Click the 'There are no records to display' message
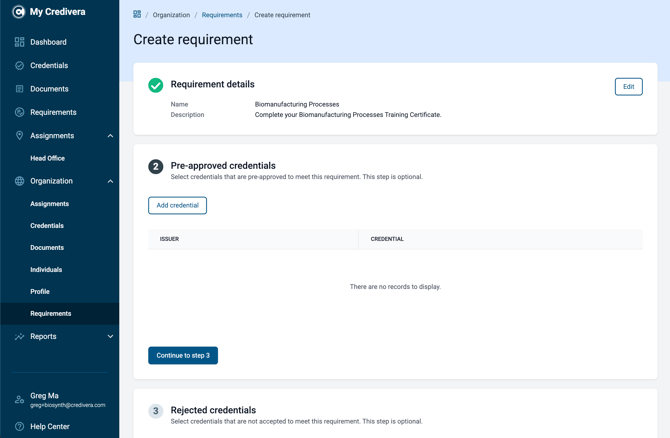670x438 pixels. coord(395,287)
